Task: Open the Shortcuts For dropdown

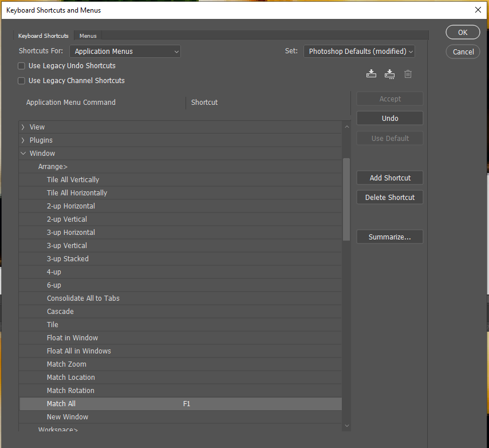Action: [x=125, y=52]
